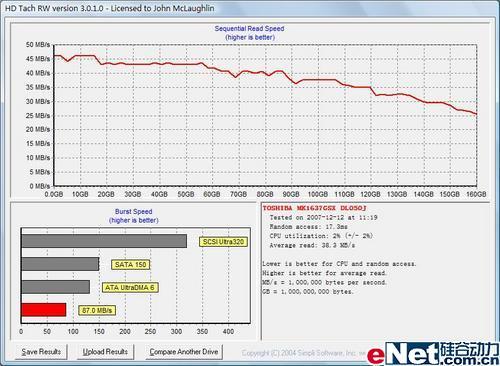Click the gray SCSI Ultra320 bar

(x=104, y=241)
